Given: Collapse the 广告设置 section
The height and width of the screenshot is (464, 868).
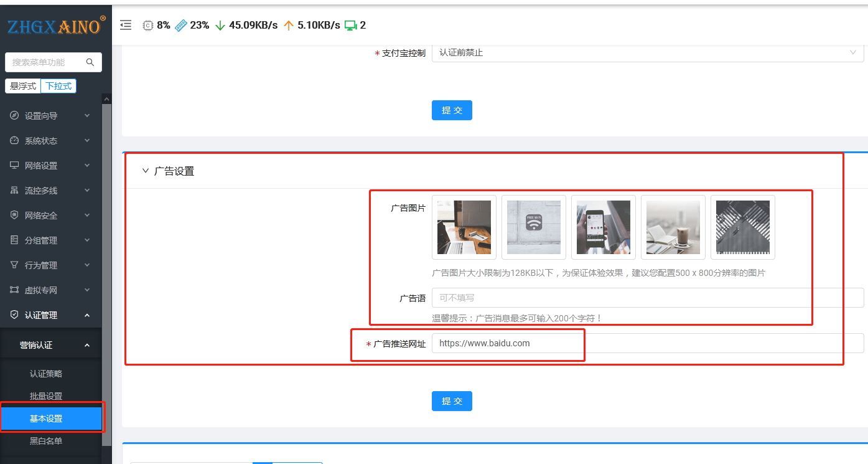Looking at the screenshot, I should (x=146, y=171).
